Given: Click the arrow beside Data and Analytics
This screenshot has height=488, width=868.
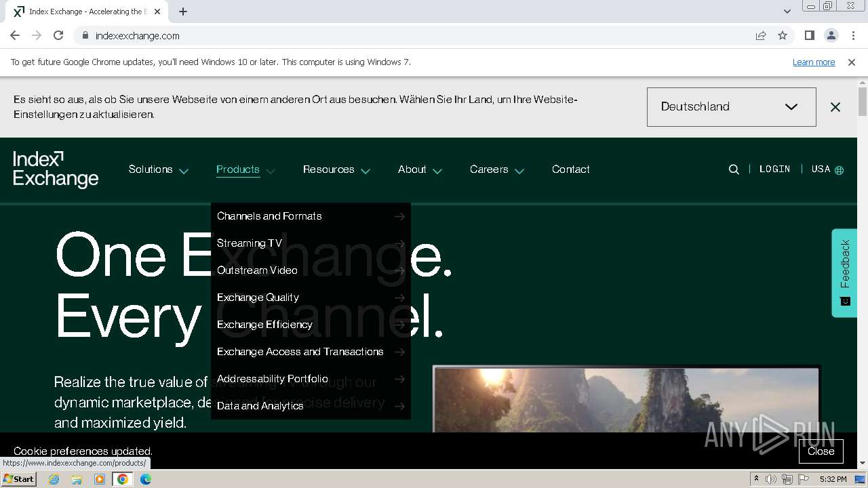Looking at the screenshot, I should point(399,406).
